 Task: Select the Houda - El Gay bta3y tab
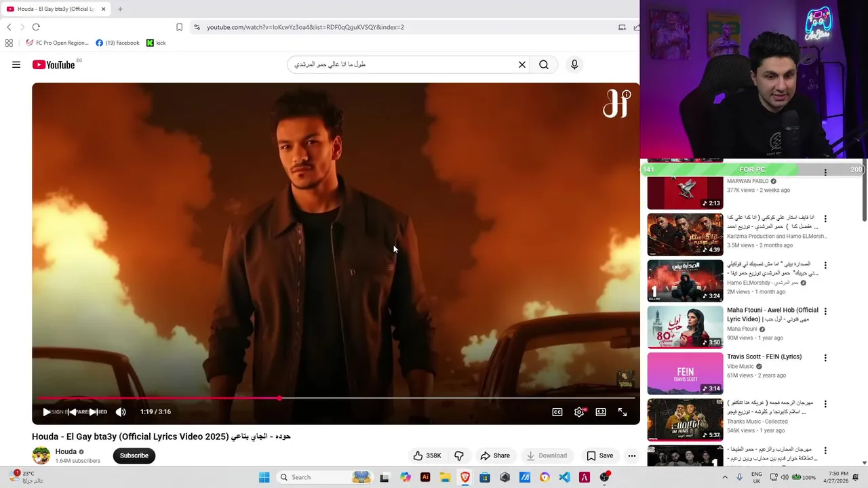56,9
